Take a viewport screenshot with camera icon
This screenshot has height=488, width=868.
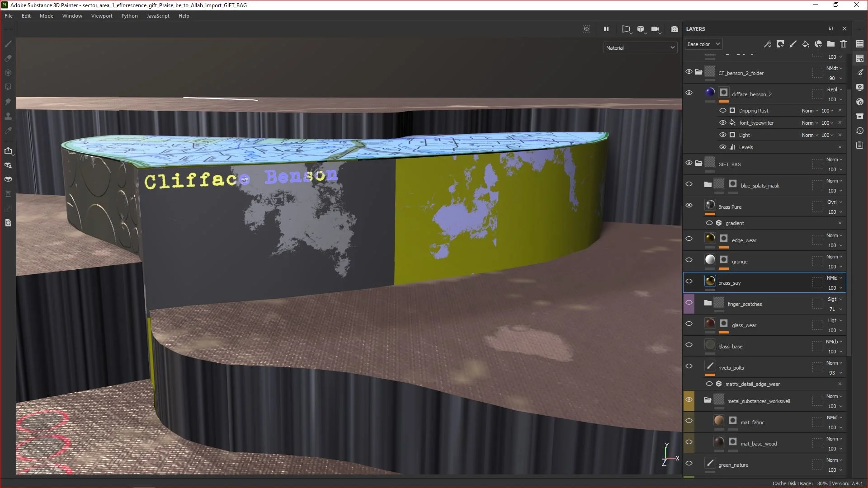click(x=674, y=29)
